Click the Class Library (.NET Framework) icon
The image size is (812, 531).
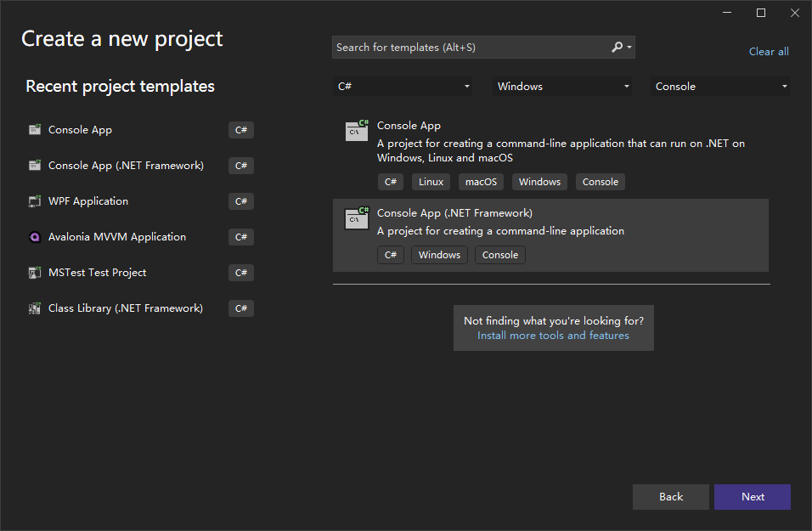point(35,308)
